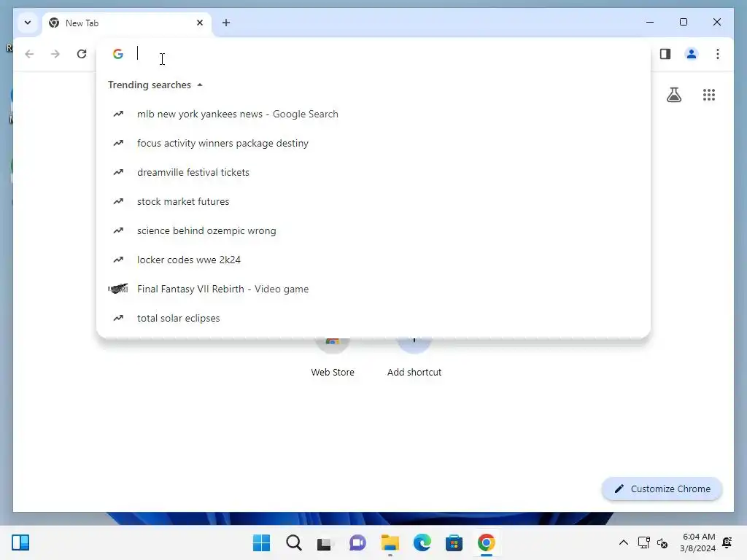Click Final Fantasy VII Rebirth thumbnail image
Screen dimensions: 747x560
click(118, 288)
